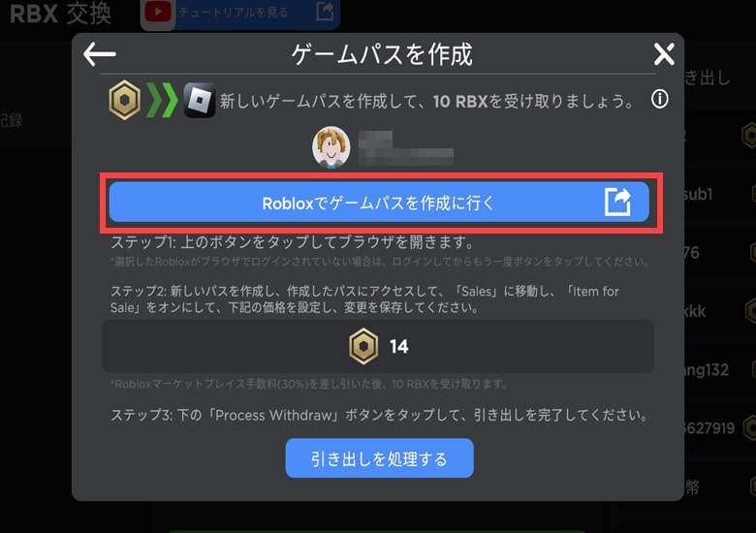Screen dimensions: 756x533
Task: Click 引き出しを処理する button
Action: (x=379, y=458)
